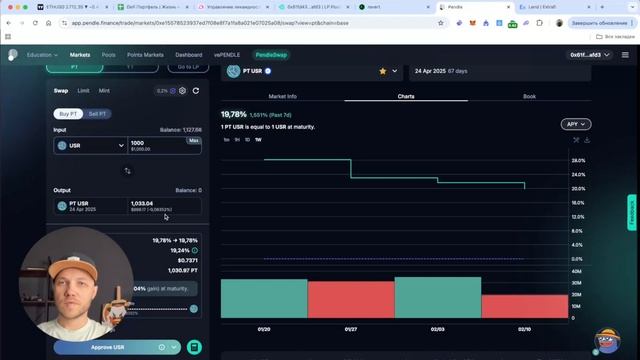Screen dimensions: 640x360
Task: Bookmark page with star in address bar
Action: point(440,23)
